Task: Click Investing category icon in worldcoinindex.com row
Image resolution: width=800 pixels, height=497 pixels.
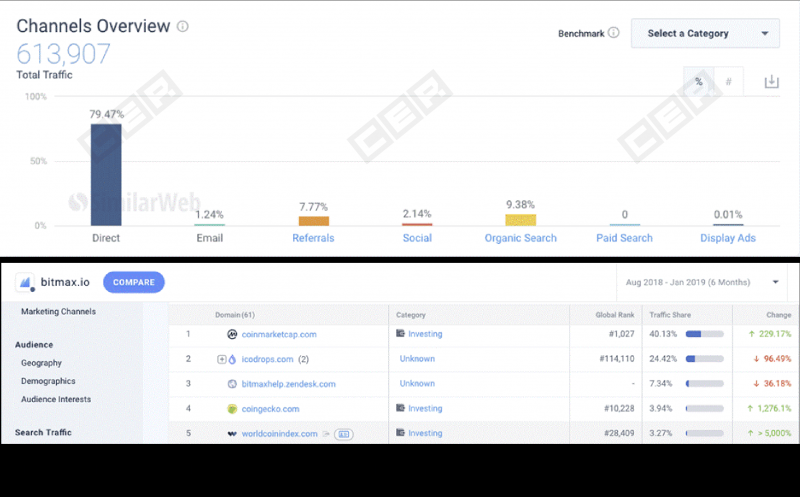Action: pos(401,432)
